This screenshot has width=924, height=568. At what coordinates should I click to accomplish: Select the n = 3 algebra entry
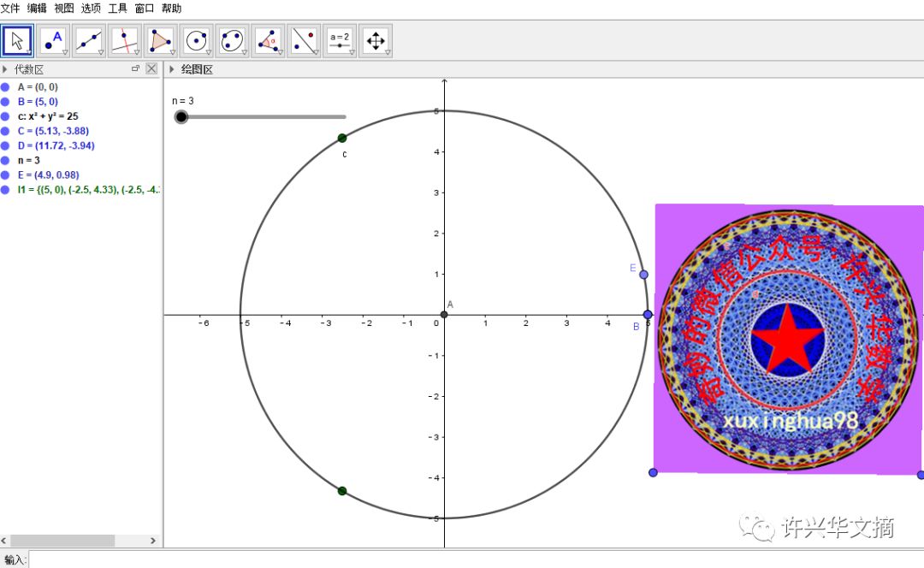29,160
